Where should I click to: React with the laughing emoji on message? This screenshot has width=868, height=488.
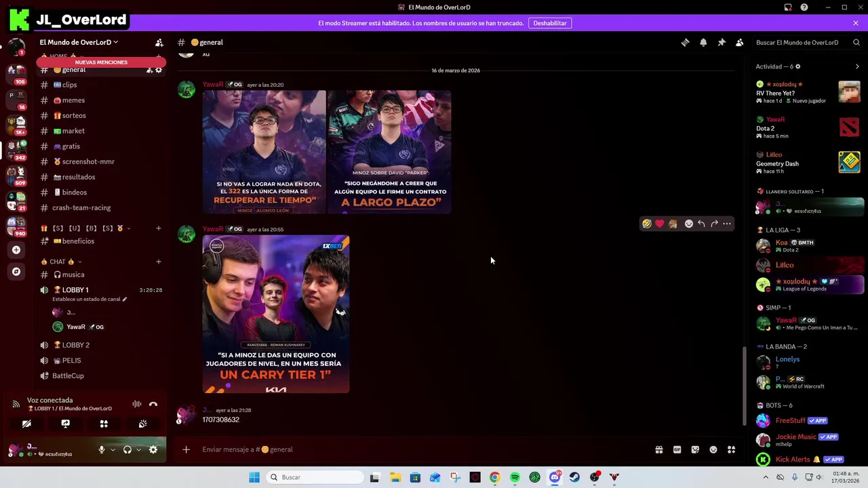pyautogui.click(x=647, y=224)
